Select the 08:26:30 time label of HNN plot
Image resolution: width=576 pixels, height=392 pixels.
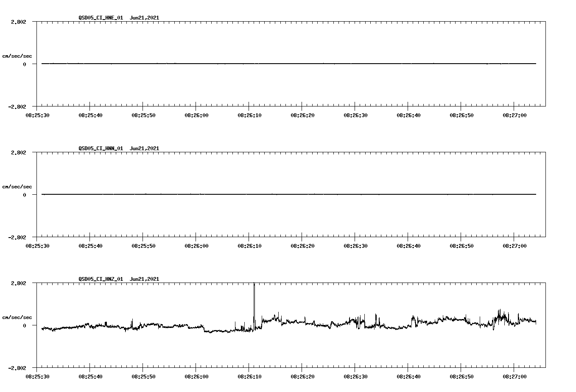(x=355, y=246)
